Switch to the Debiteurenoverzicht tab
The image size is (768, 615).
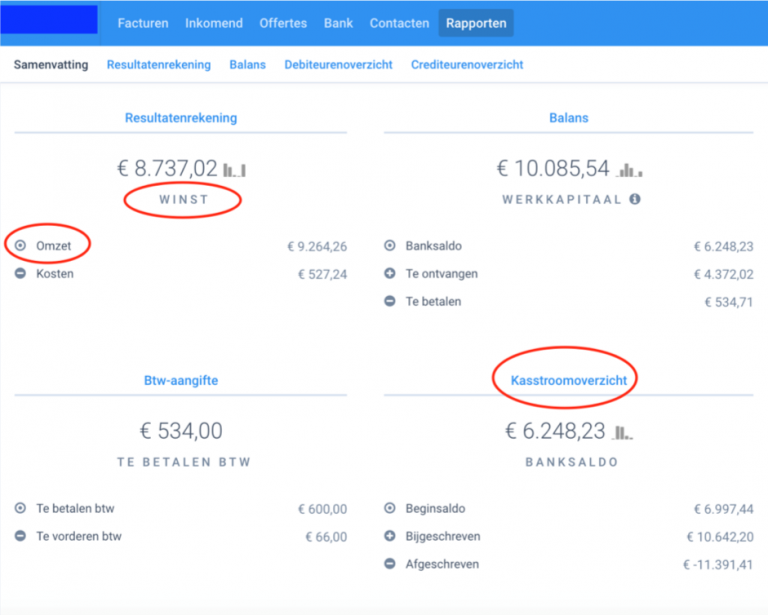click(338, 65)
